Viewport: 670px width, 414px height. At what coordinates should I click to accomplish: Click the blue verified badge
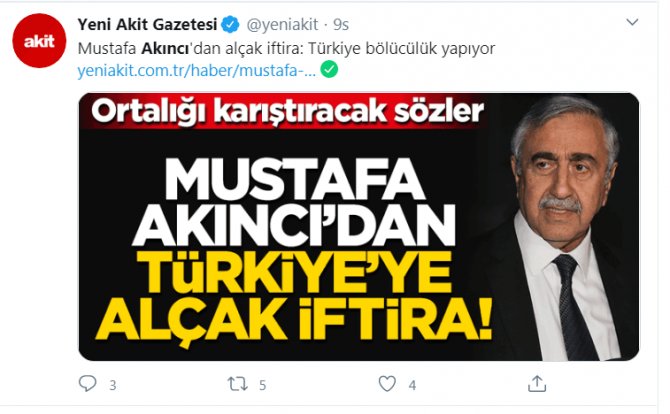coord(231,25)
